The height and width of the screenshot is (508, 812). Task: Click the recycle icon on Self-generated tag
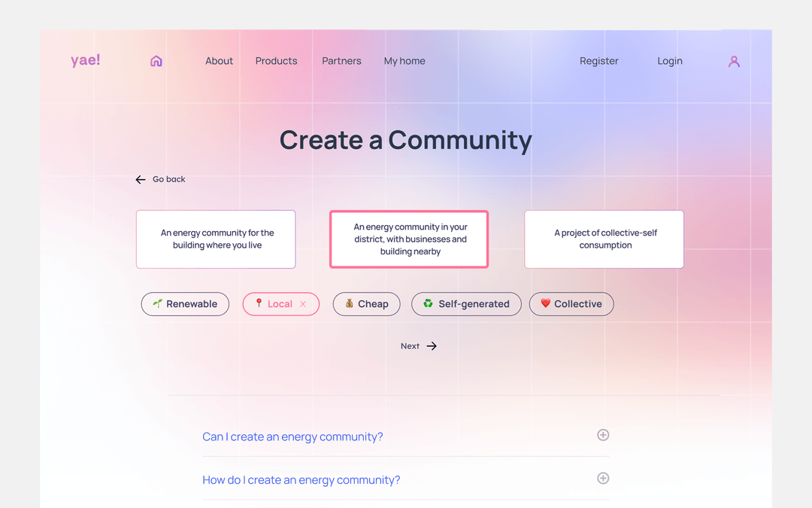(428, 304)
